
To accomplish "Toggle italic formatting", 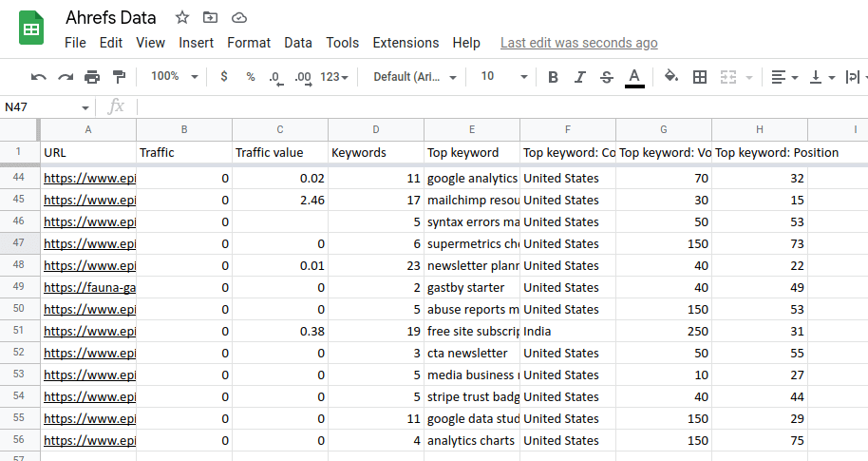I will click(x=579, y=77).
